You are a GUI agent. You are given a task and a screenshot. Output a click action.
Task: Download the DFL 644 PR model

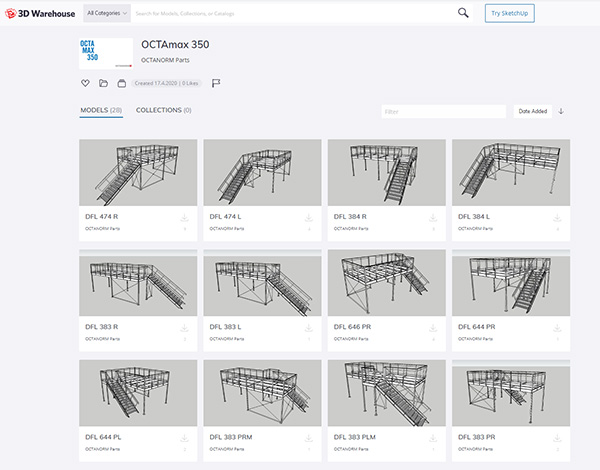(x=557, y=328)
